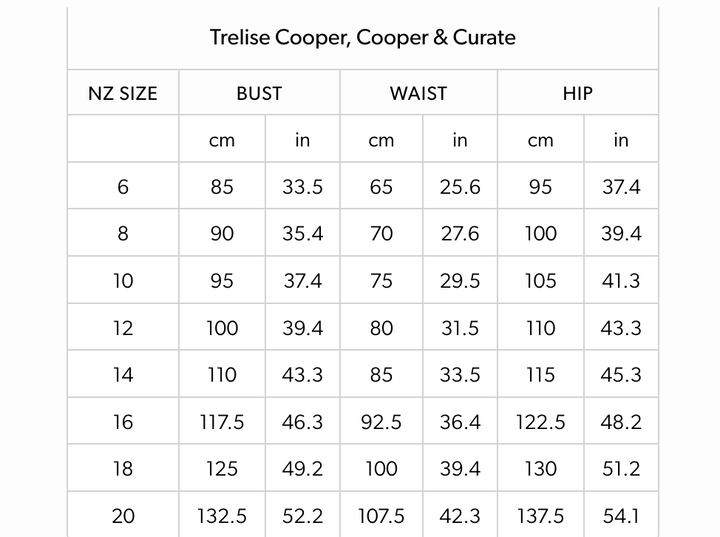Viewport: 720px width, 537px height.
Task: Select NZ size 6 row label
Action: coord(123,187)
